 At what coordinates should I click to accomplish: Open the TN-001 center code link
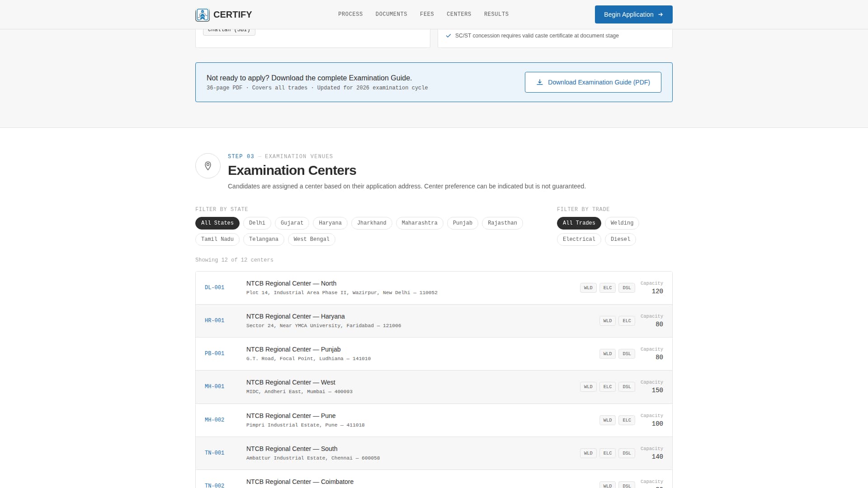(214, 453)
